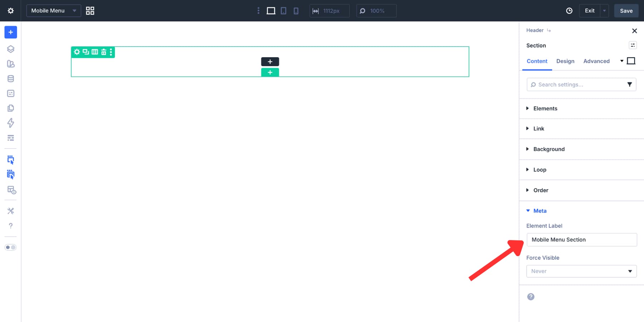Toggle the light/dark mode switch

pos(10,247)
